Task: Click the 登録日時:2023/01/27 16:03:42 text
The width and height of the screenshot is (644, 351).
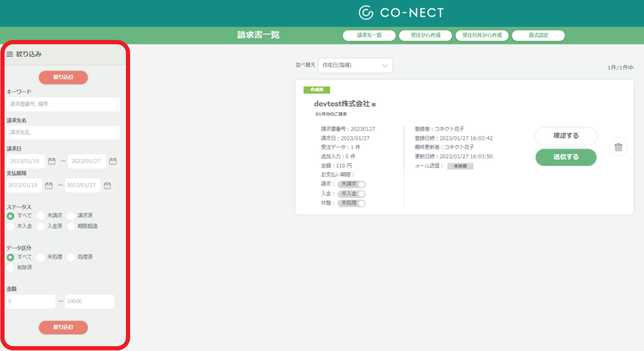Action: click(454, 138)
